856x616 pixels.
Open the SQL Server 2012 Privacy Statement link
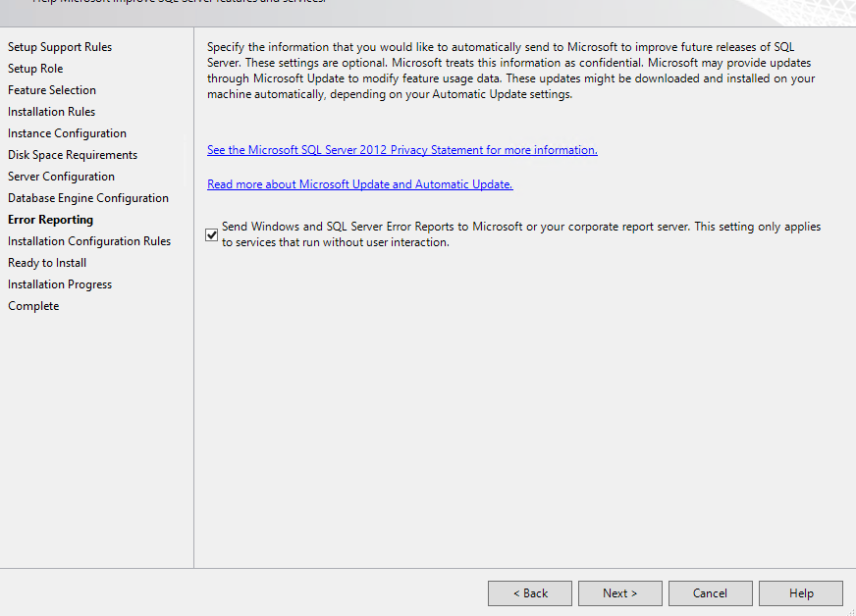click(402, 150)
